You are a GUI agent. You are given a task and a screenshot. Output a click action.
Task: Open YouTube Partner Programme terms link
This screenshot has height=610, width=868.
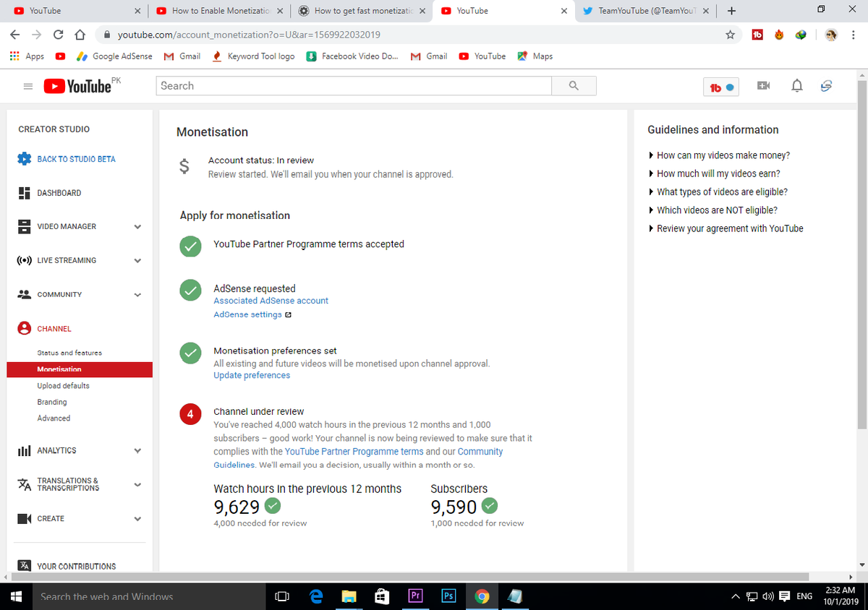[x=354, y=452]
